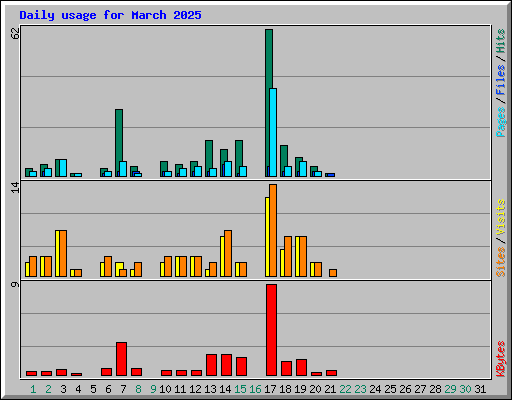Screen dimensions: 512x400
Task: Click the cyan Pages bar for day 17
Action: (x=273, y=132)
